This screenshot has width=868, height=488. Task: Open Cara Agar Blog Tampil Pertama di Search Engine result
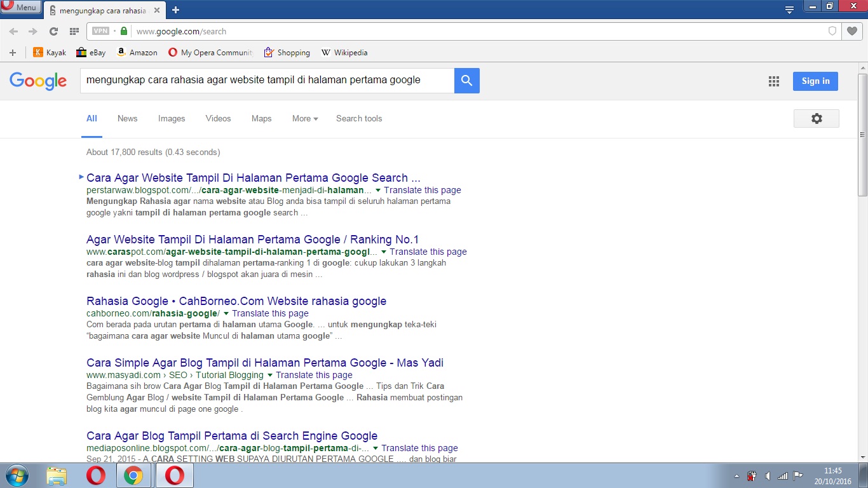232,436
